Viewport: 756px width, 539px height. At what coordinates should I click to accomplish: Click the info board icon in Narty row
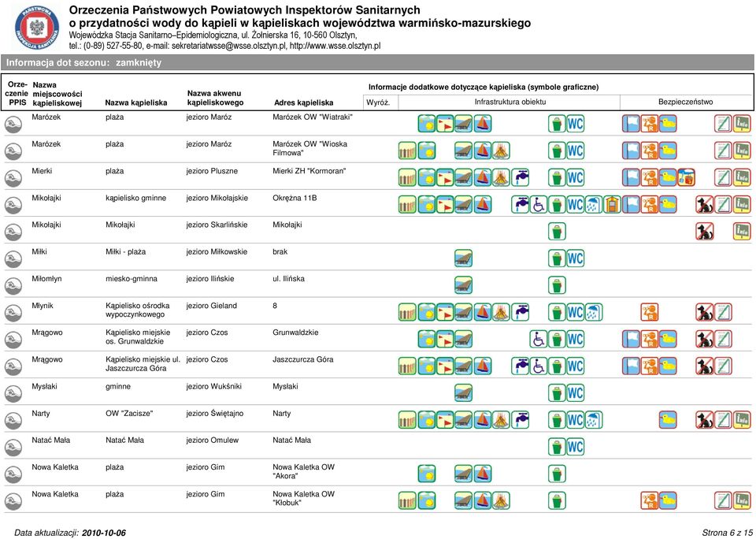[x=742, y=420]
